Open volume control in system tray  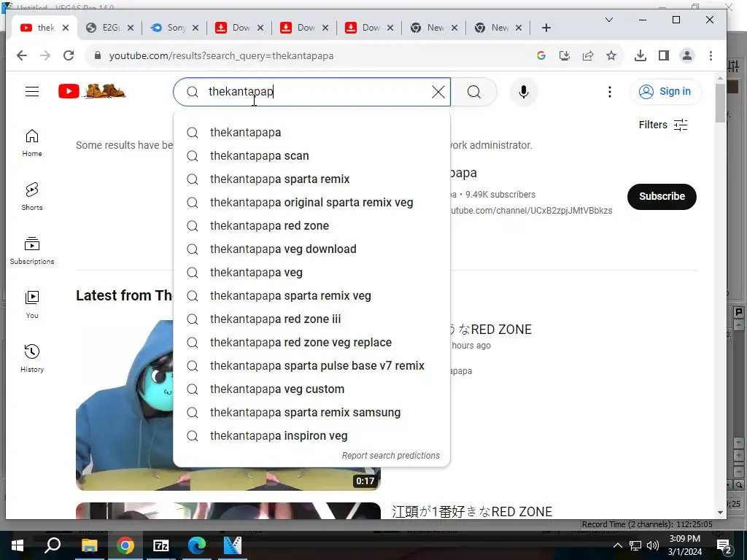coord(653,545)
